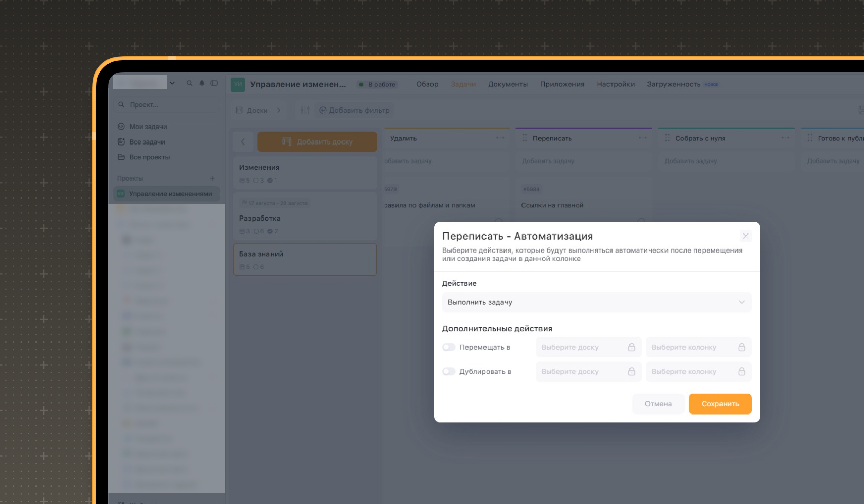Expand the Доски breadcrumb chevron

tap(279, 110)
